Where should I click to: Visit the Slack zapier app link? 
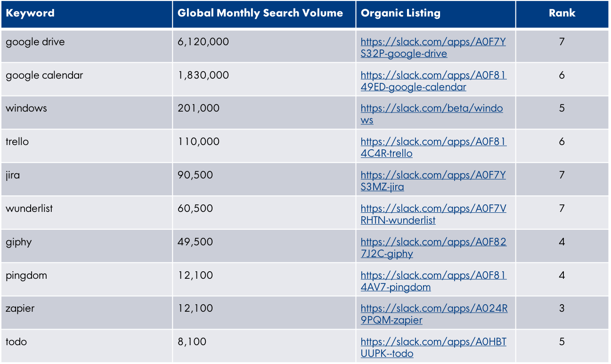(434, 315)
